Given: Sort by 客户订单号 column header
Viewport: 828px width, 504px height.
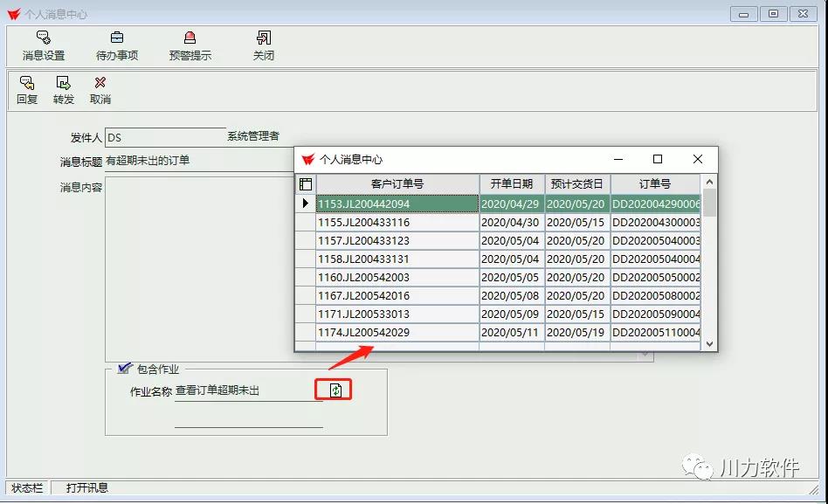Looking at the screenshot, I should tap(397, 184).
